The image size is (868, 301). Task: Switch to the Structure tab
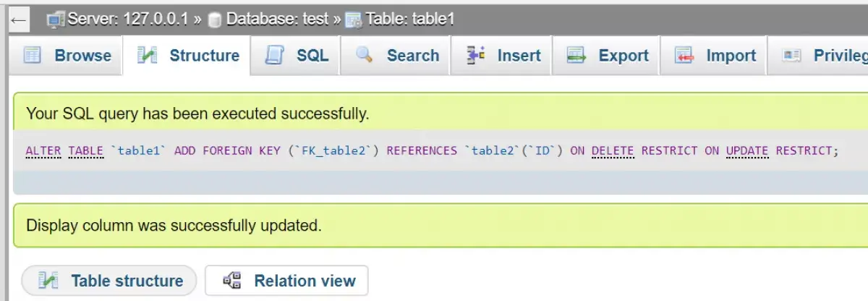[x=187, y=56]
